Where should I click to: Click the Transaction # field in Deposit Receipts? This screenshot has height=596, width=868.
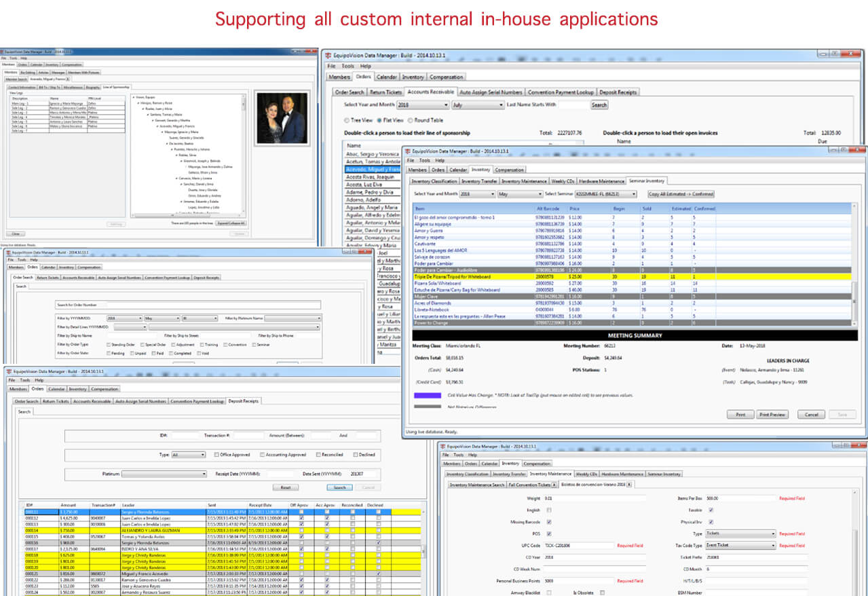coord(249,435)
